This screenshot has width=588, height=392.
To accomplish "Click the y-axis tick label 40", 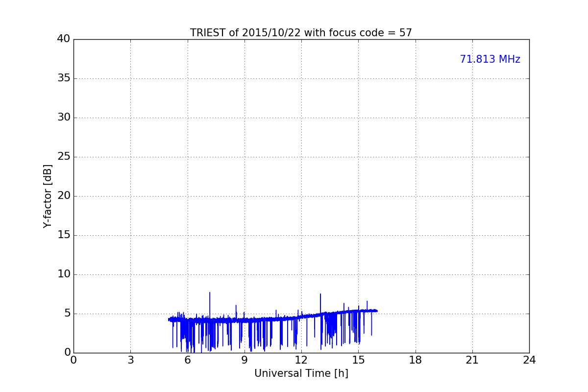I will (x=64, y=39).
